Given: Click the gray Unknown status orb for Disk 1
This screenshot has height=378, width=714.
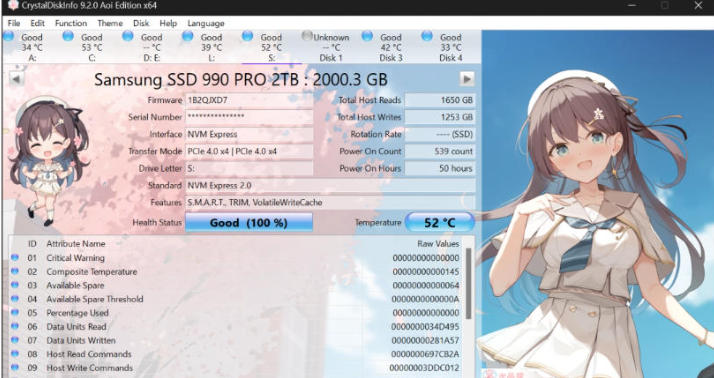Looking at the screenshot, I should [x=307, y=36].
